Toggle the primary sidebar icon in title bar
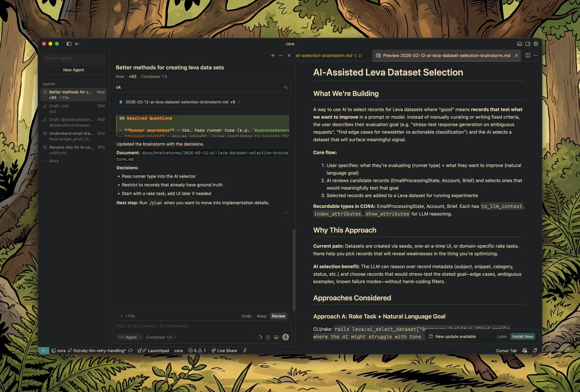580x392 pixels. click(69, 44)
